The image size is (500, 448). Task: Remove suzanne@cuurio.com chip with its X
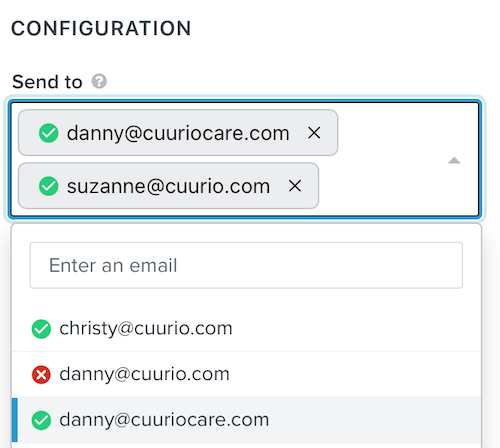coord(295,186)
